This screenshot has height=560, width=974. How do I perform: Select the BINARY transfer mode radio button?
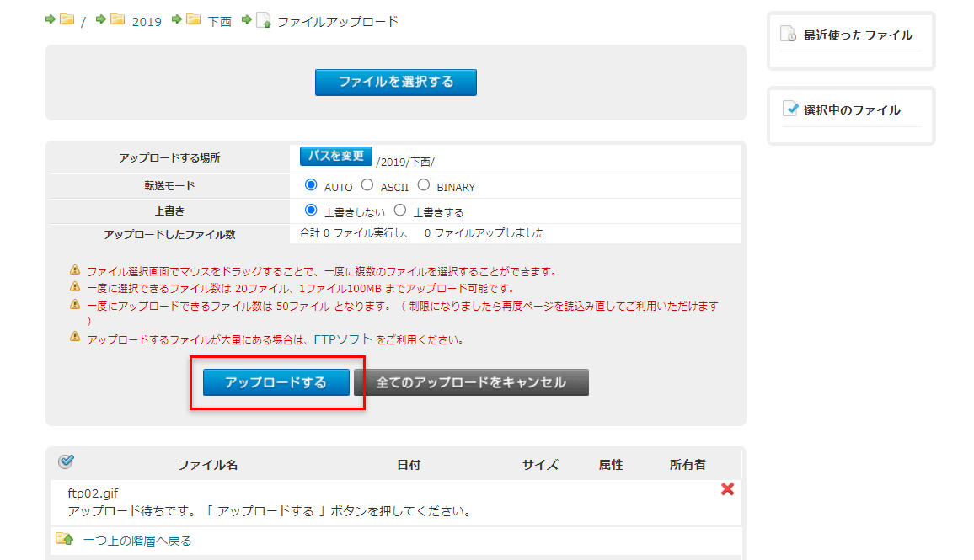[424, 185]
